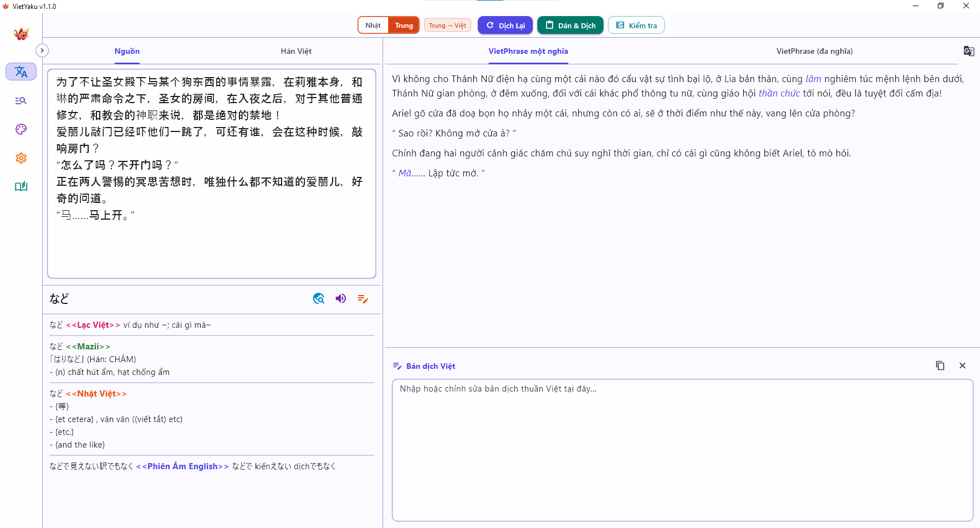Open the theme palette sidebar icon
Image resolution: width=980 pixels, height=528 pixels.
click(21, 129)
